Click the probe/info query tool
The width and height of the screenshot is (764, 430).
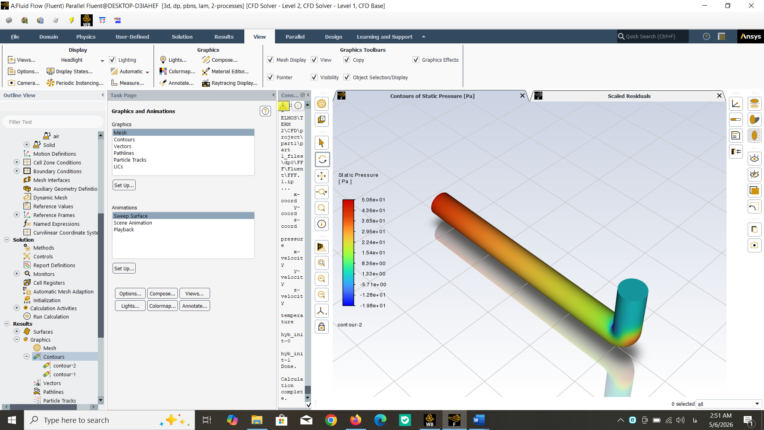coord(322,224)
